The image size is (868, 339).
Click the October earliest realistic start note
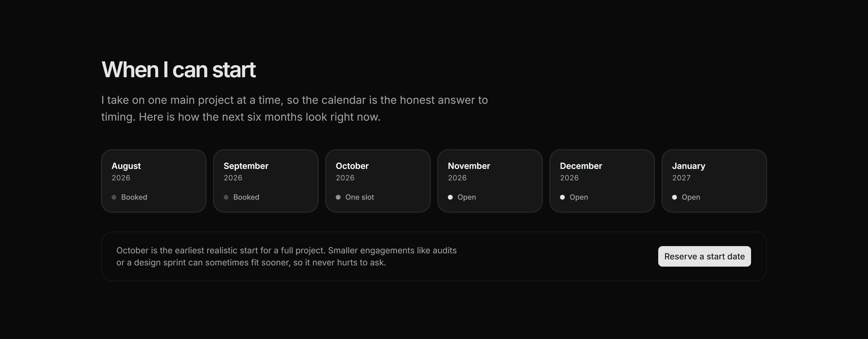pyautogui.click(x=286, y=256)
